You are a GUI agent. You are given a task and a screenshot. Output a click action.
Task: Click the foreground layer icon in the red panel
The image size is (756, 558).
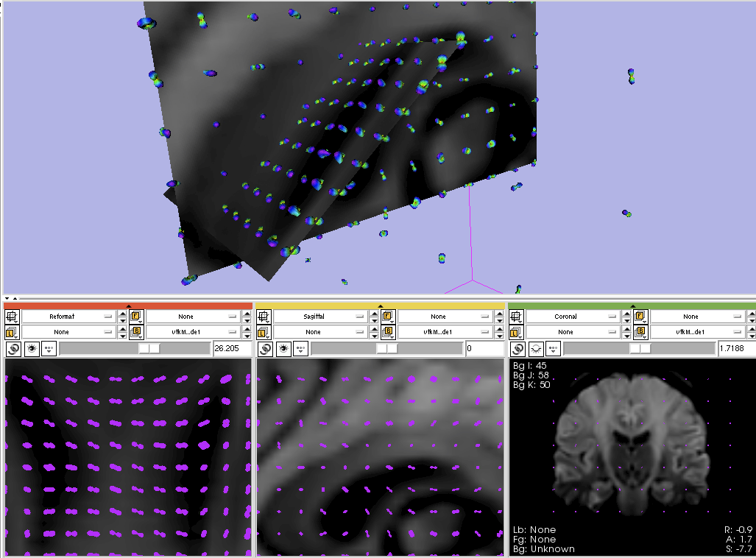(135, 317)
